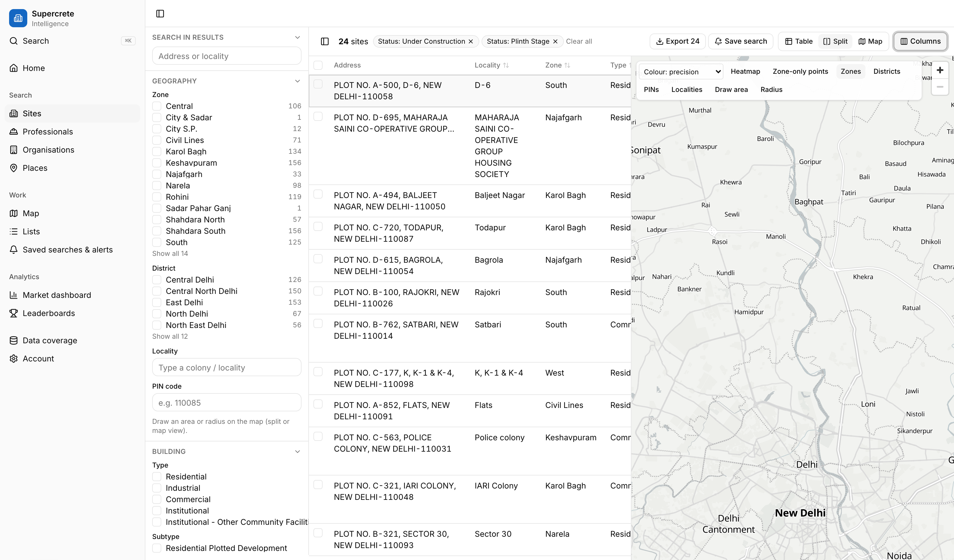The height and width of the screenshot is (560, 954).
Task: Switch to Split view
Action: point(836,41)
